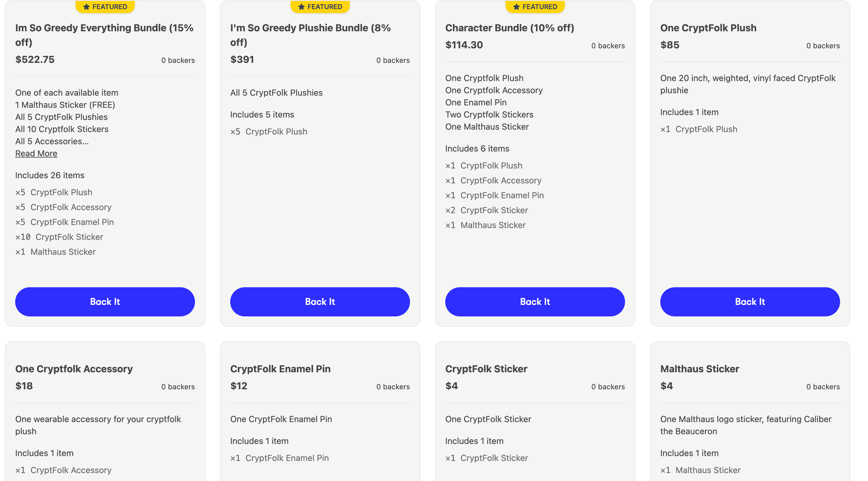Click the star icon on Character Bundle's Featured badge
The image size is (868, 481).
517,7
